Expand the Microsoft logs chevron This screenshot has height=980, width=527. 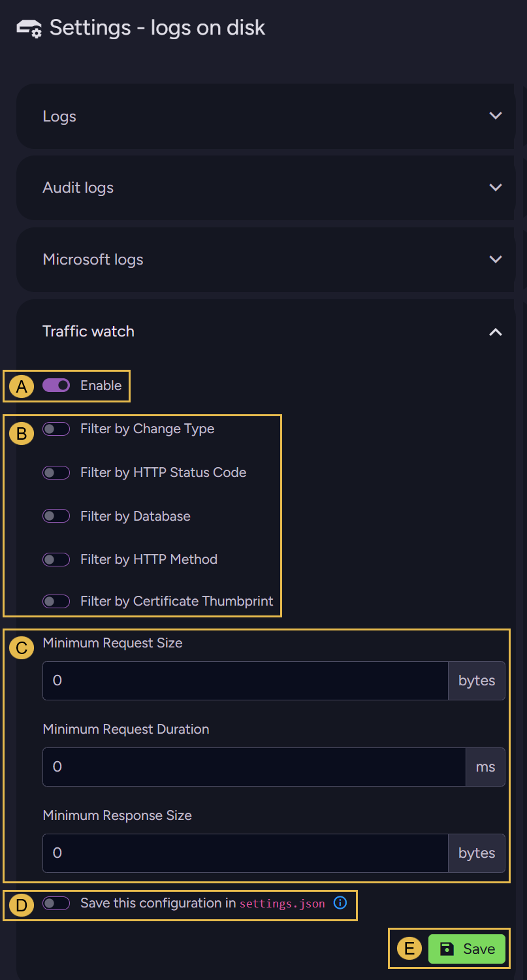pos(496,259)
